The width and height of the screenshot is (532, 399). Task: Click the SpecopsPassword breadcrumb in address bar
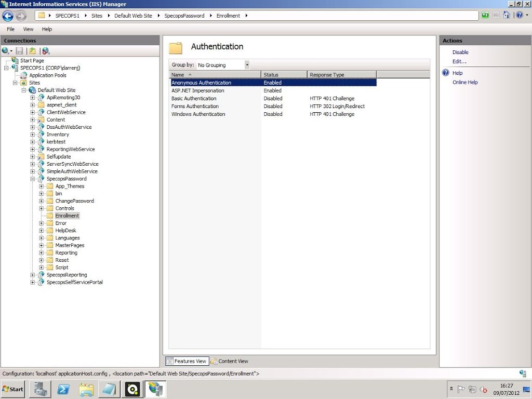(184, 16)
